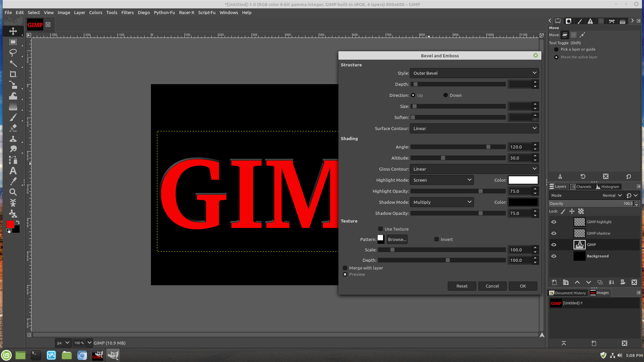644x362 pixels.
Task: Select the [Untitled]-1 image entry
Action: click(x=594, y=303)
